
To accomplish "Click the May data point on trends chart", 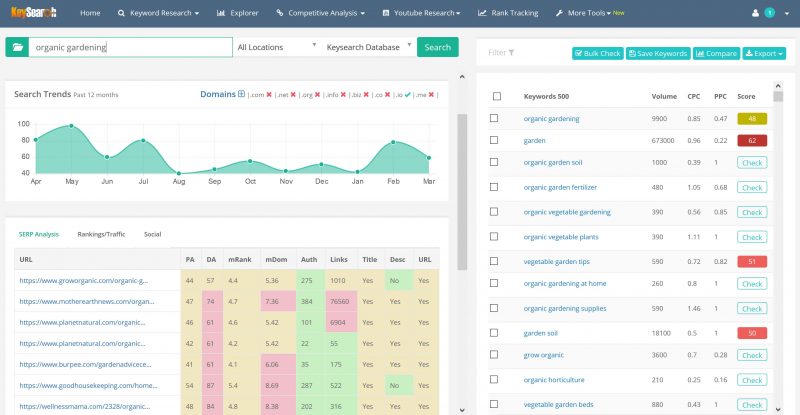I will [x=71, y=126].
